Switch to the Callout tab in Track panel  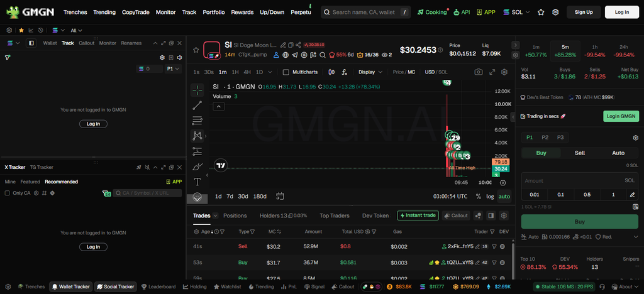pos(86,43)
